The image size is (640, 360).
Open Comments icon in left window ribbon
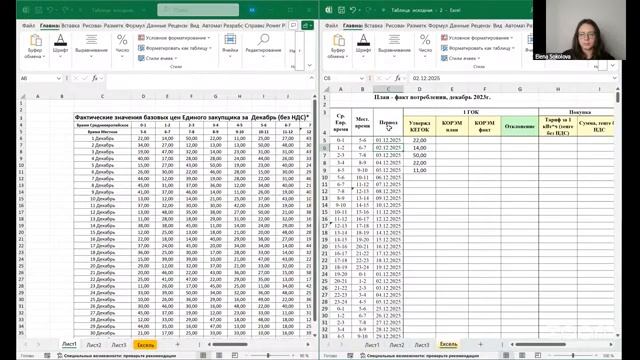[x=293, y=25]
